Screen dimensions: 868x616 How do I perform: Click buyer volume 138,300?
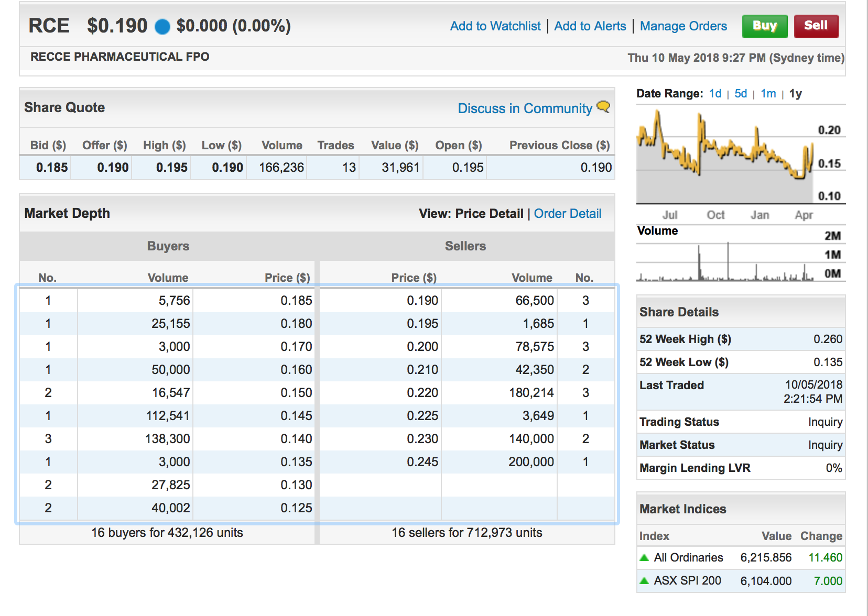point(168,439)
